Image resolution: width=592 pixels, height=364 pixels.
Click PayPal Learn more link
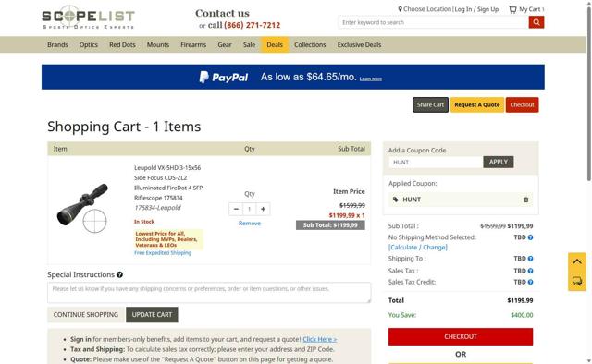pos(370,79)
